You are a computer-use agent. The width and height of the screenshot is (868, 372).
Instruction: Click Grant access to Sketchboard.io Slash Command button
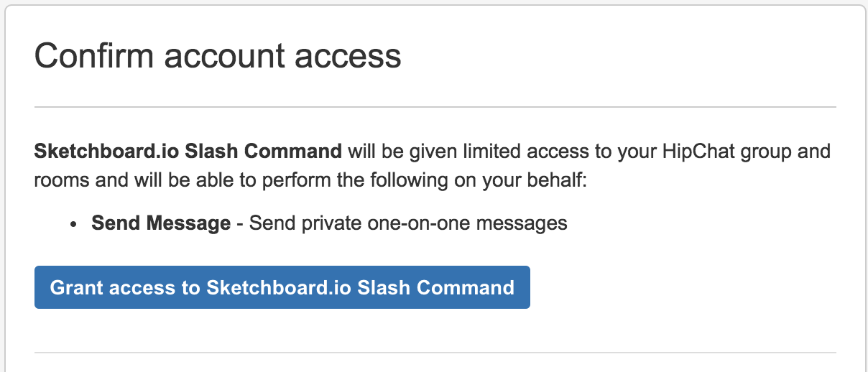point(282,287)
